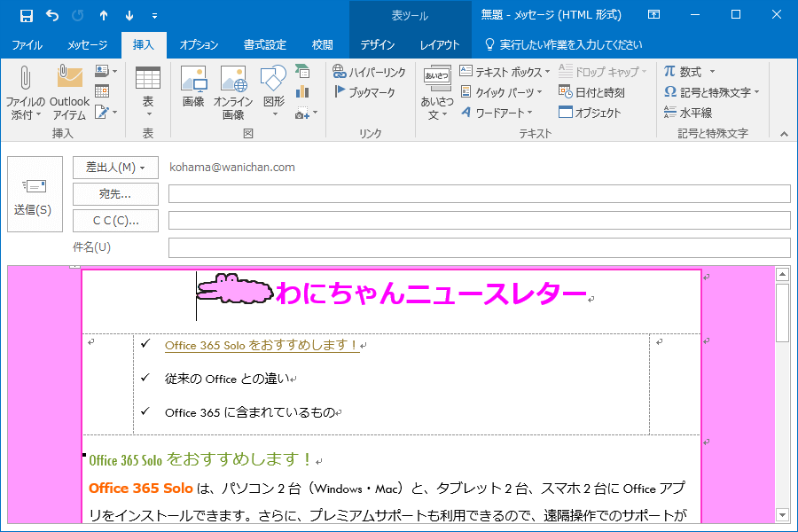The image size is (798, 532).
Task: Go to previous item with up arrow
Action: coord(104,16)
